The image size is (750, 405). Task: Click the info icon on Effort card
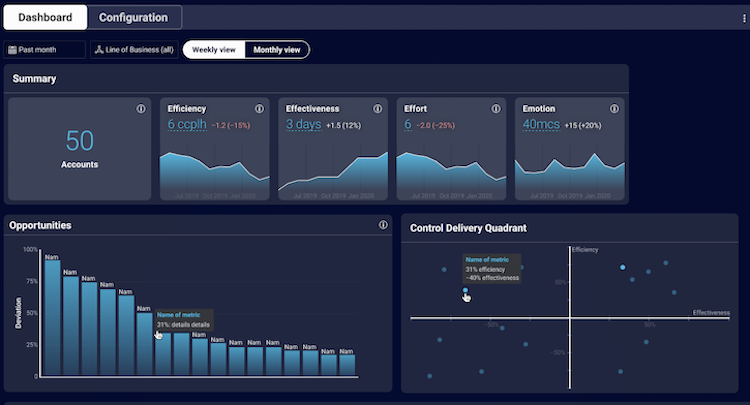496,109
